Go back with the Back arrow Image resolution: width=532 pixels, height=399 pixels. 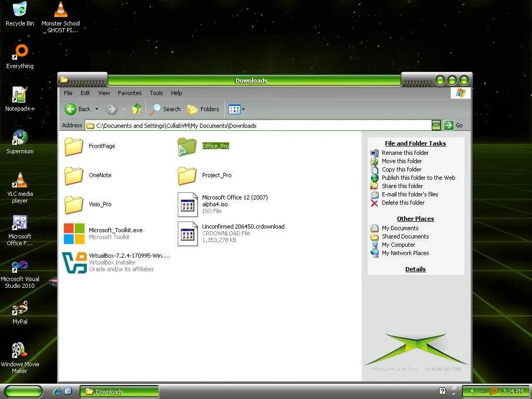(x=78, y=109)
